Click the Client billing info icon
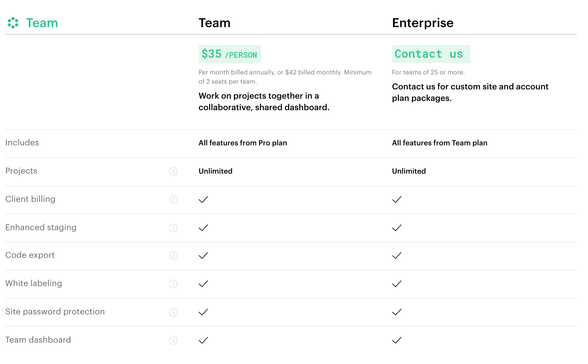This screenshot has height=364, width=588. point(173,200)
